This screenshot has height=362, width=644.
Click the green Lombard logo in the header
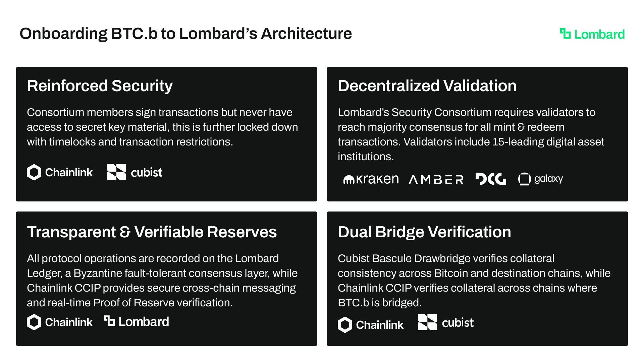tap(592, 34)
